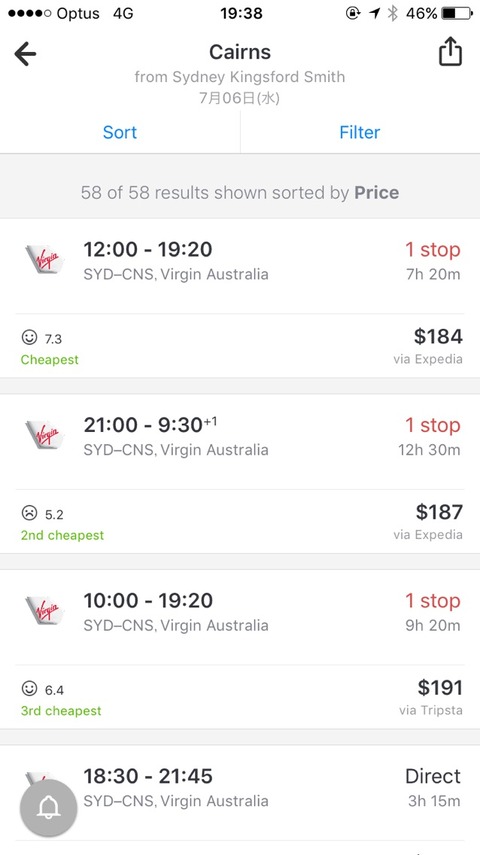Tap the price alert bell button
This screenshot has height=855, width=480.
coord(49,808)
